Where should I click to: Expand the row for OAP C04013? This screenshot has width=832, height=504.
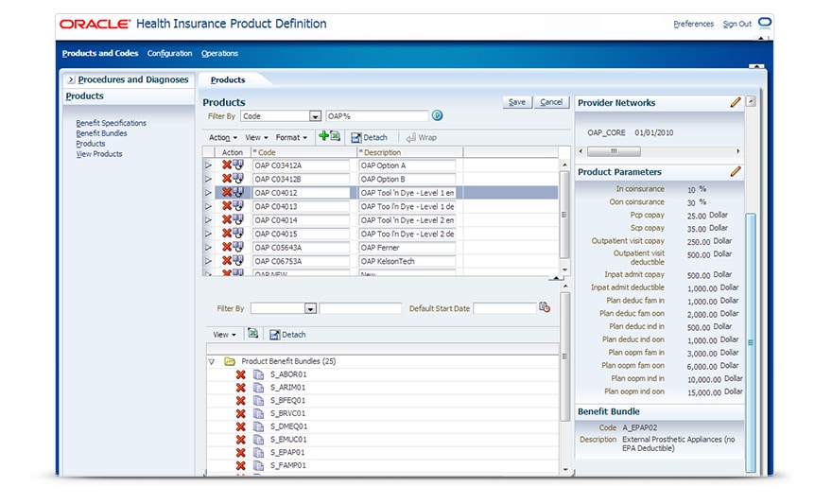[208, 206]
